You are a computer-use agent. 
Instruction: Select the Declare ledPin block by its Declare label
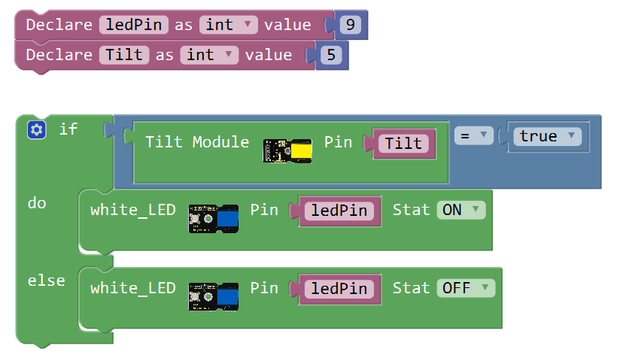point(59,25)
